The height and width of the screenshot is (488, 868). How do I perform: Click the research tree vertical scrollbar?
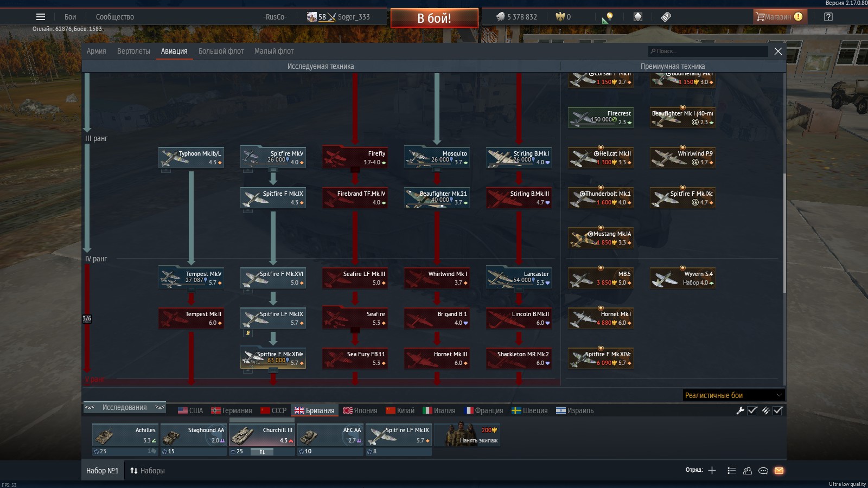point(784,233)
